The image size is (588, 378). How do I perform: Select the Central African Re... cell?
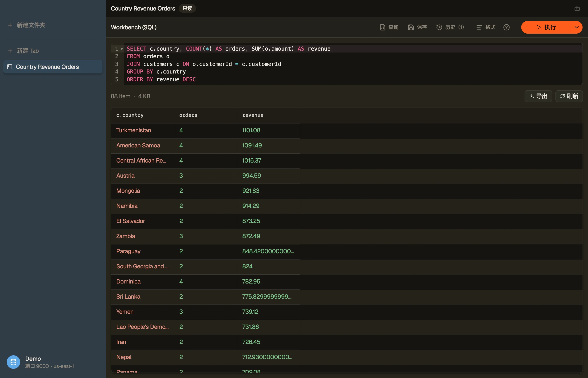(x=143, y=160)
